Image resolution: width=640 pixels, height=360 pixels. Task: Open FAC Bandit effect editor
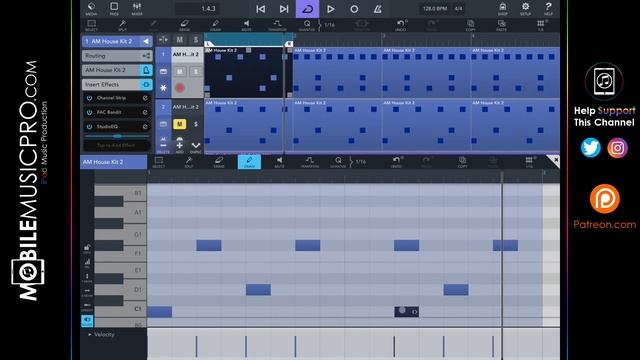click(x=145, y=112)
